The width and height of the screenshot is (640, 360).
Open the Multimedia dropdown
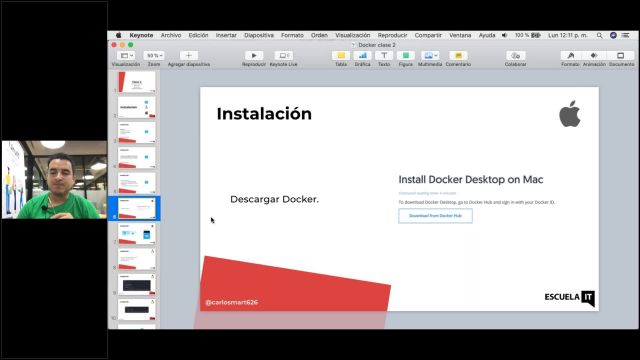pos(430,56)
